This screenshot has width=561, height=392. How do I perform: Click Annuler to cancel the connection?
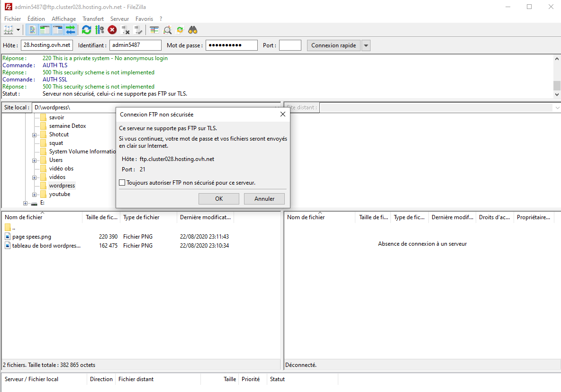pos(264,199)
